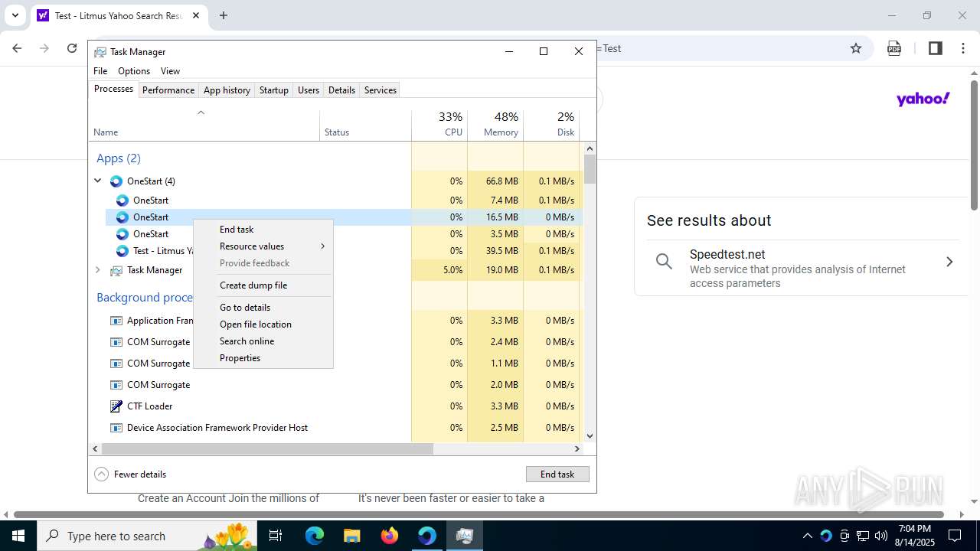Click the OneStart (4) group icon

[116, 181]
